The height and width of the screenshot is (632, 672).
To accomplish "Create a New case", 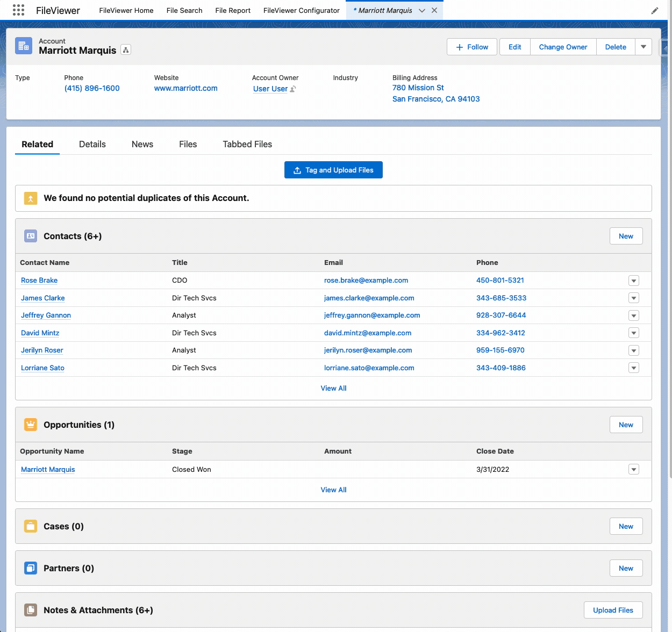I will 626,526.
